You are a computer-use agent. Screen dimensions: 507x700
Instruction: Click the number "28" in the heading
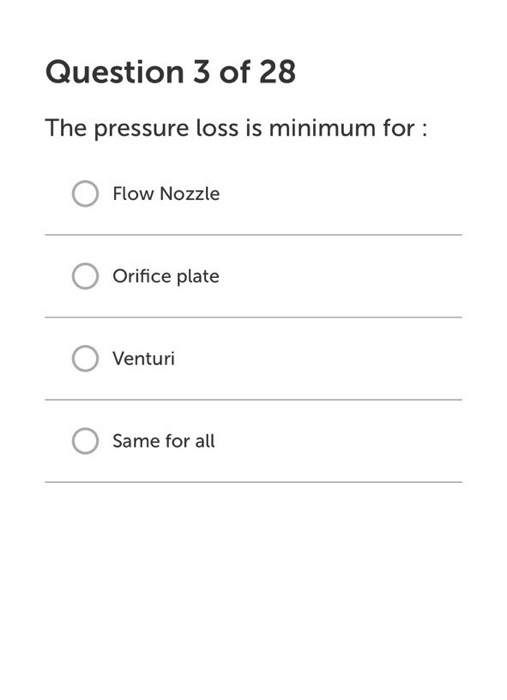click(x=278, y=72)
